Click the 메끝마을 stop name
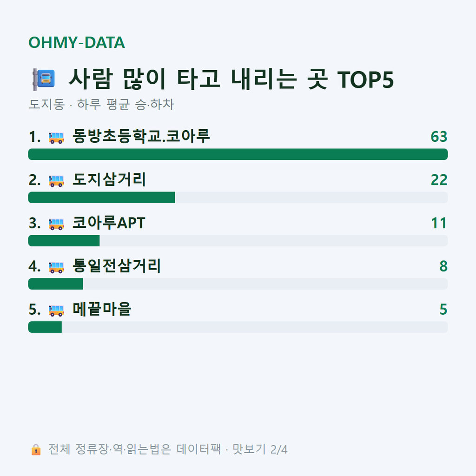This screenshot has height=476, width=476. point(102,309)
